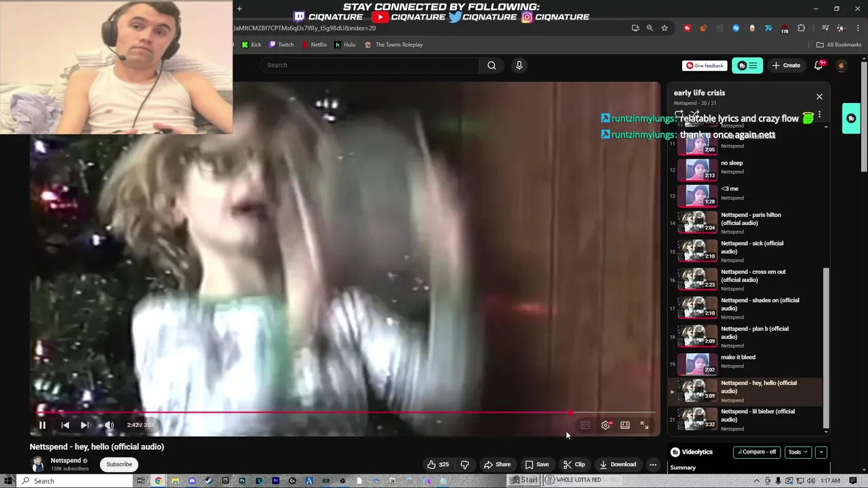Viewport: 868px width, 488px height.
Task: Open playlist three-dot options menu
Action: tap(819, 115)
